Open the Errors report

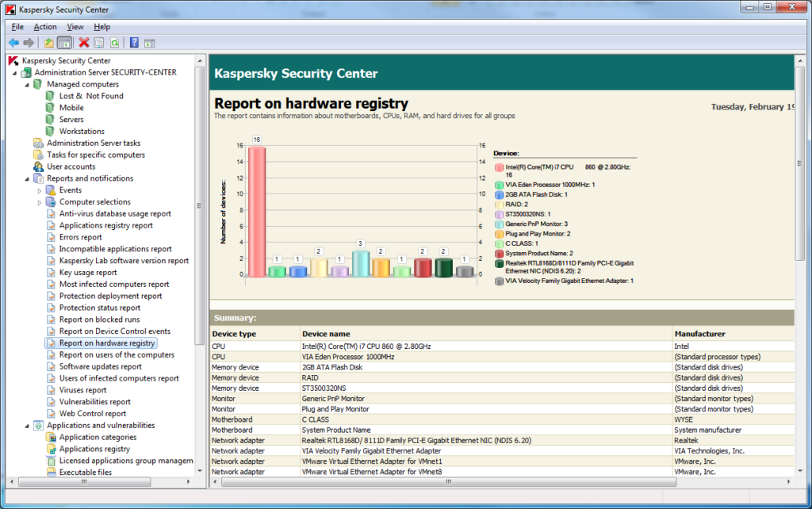(x=81, y=237)
